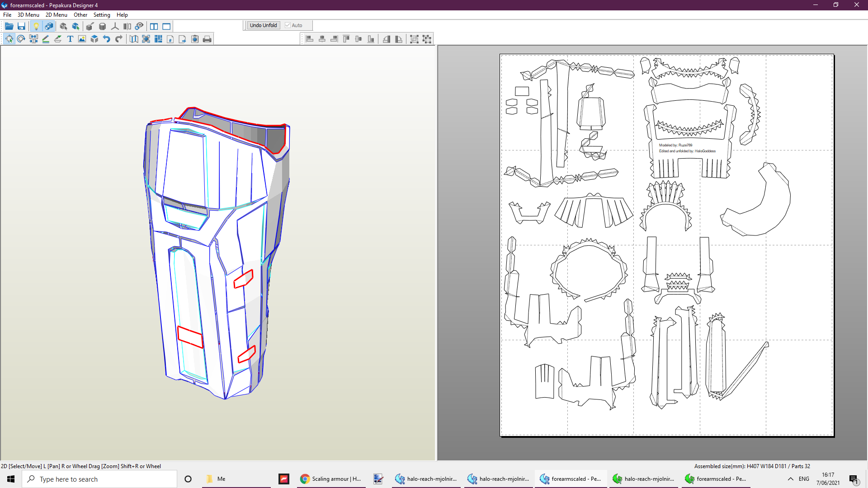
Task: Show hidden system tray icons chevron
Action: tap(791, 479)
